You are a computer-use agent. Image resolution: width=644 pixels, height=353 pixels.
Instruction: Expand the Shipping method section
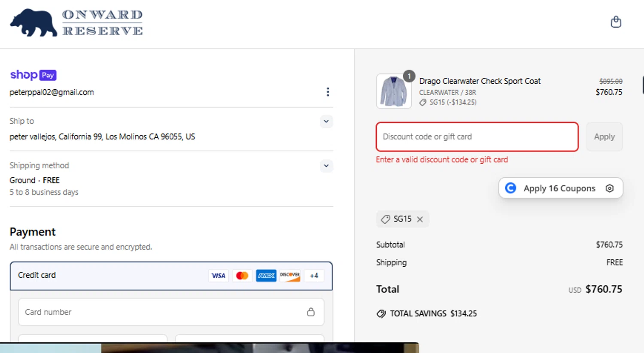tap(326, 166)
